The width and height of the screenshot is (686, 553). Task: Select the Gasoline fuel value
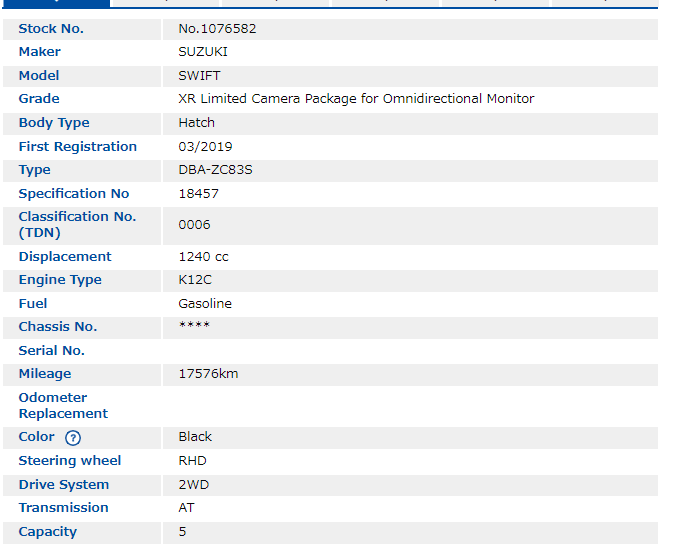(x=205, y=304)
